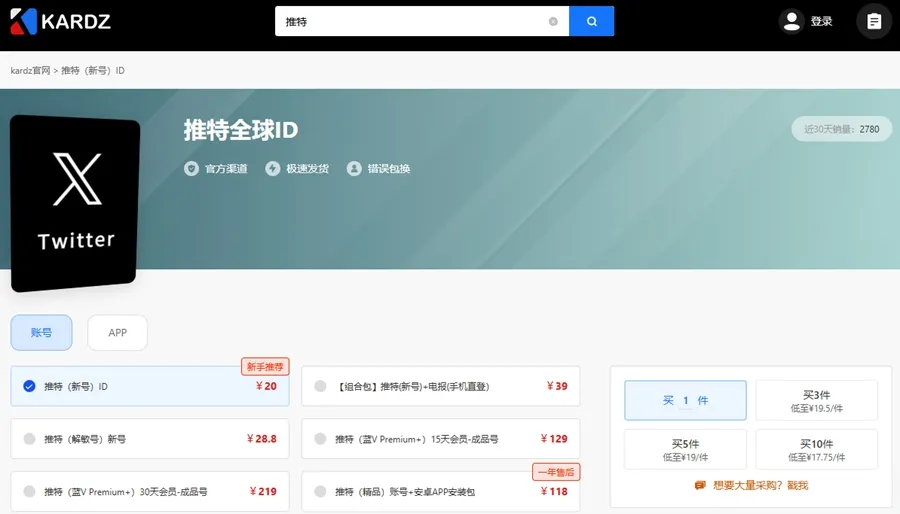Click kardz官网 breadcrumb link

tap(30, 71)
